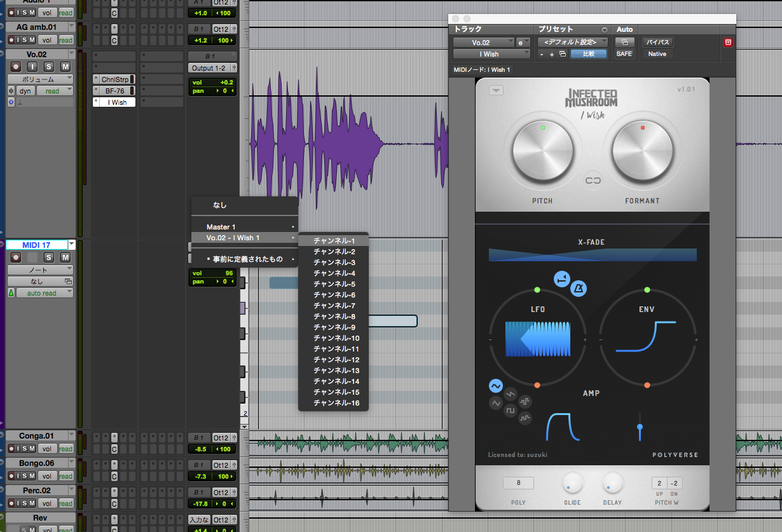
Task: Click the ENV curve display
Action: [646, 336]
